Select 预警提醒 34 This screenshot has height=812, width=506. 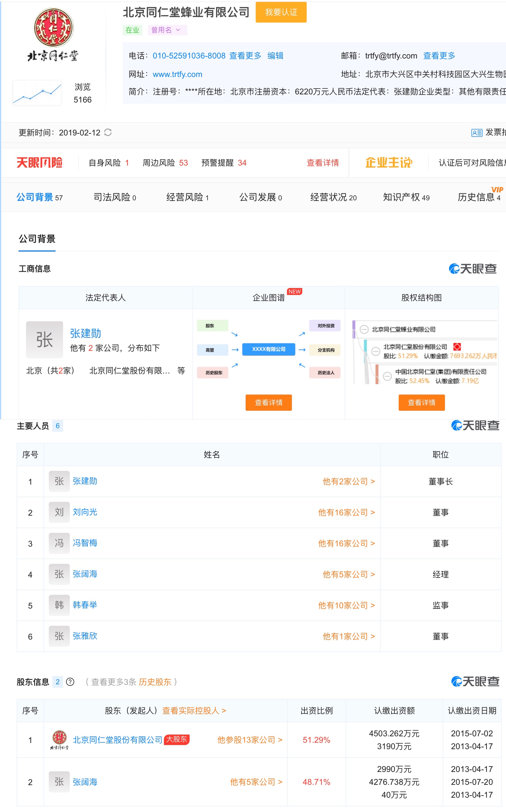click(224, 163)
